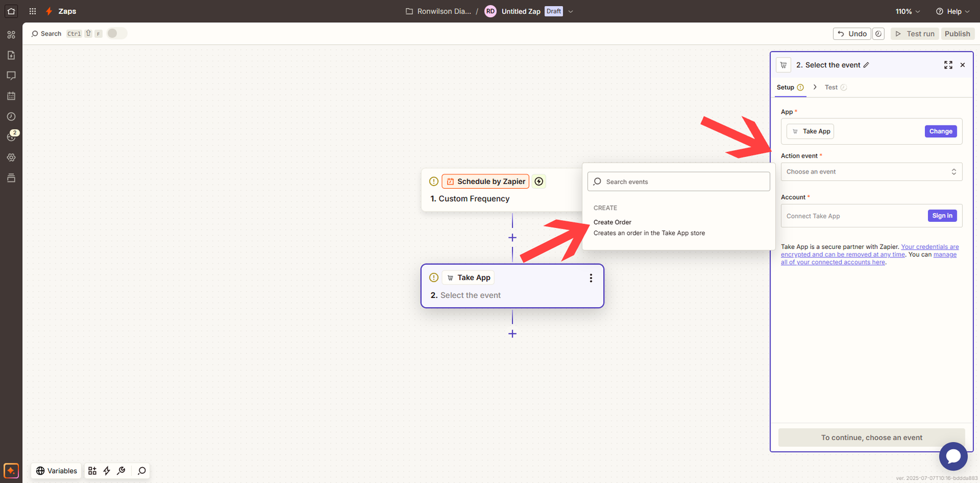Screen dimensions: 980x483
Task: Click the Draft status badge
Action: click(554, 11)
